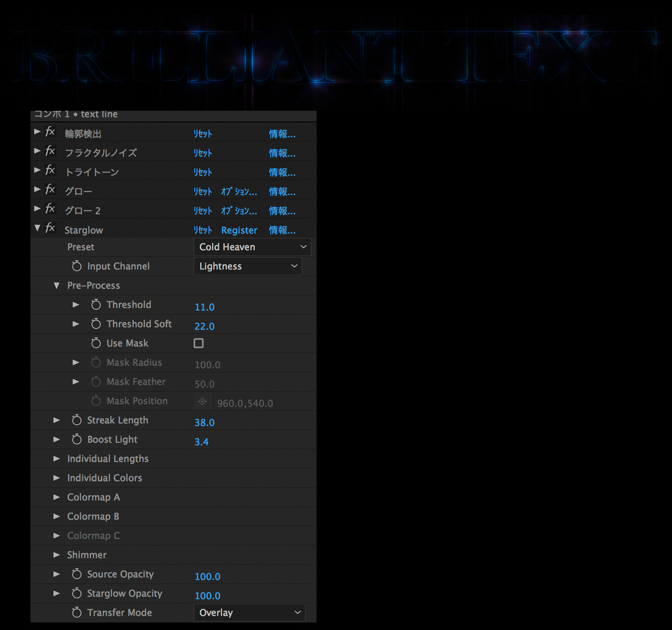Screen dimensions: 672x630
Task: Click the Threshold Soft stopwatch icon
Action: point(96,324)
